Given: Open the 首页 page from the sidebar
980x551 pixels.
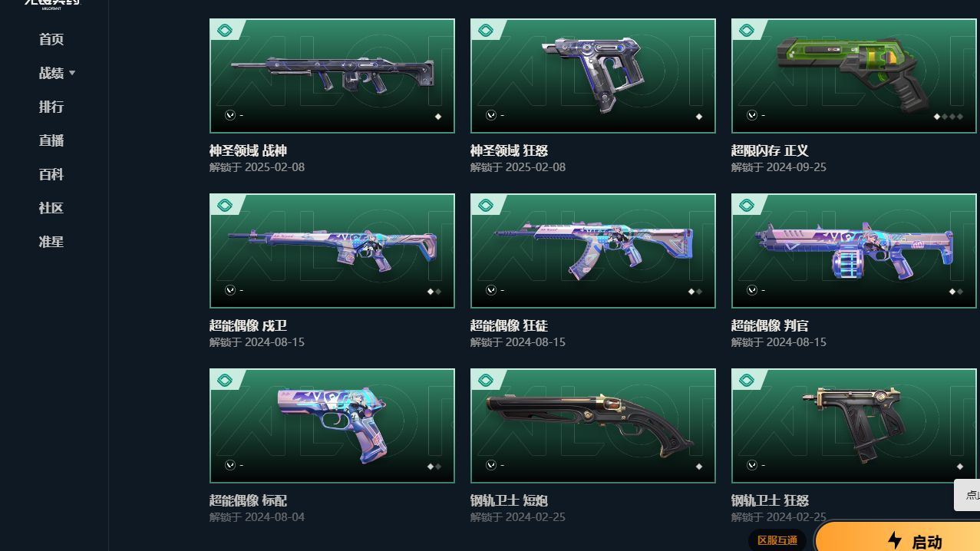Looking at the screenshot, I should tap(51, 39).
